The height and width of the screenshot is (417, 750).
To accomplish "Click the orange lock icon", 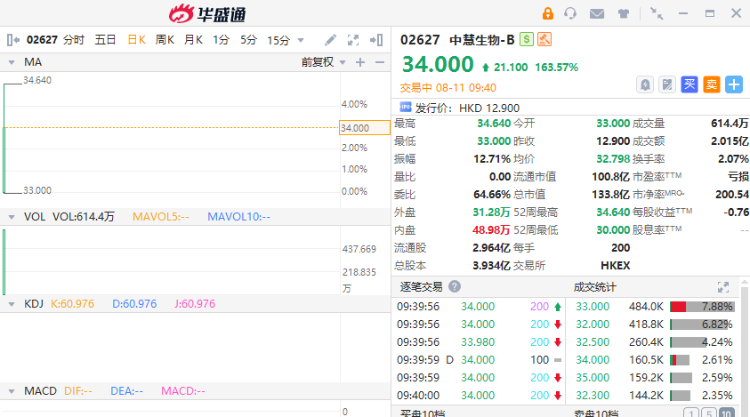I will coord(548,13).
